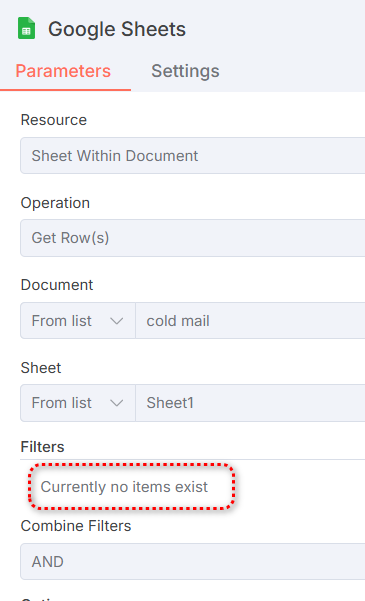Select the cold mail document field
Screen dimensions: 365x601
[x=250, y=321]
